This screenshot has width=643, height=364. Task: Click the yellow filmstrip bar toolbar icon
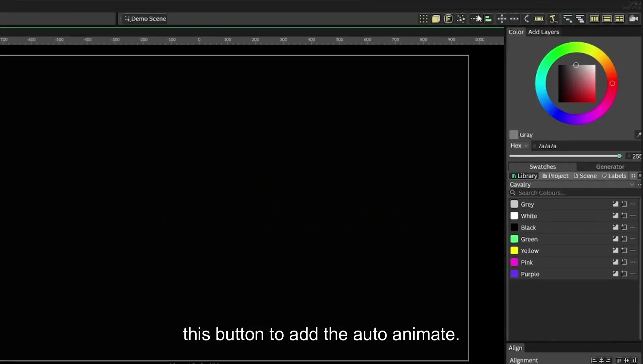539,19
